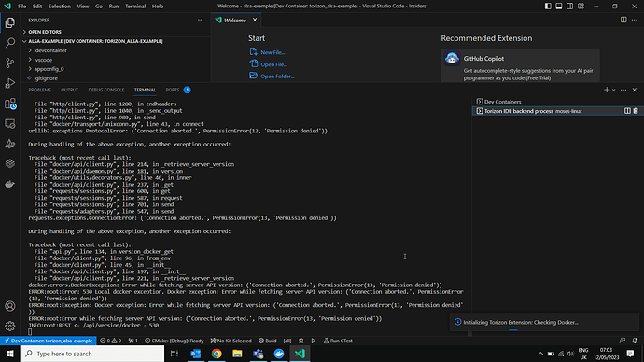Click No Kit Selected status item

coord(231,341)
